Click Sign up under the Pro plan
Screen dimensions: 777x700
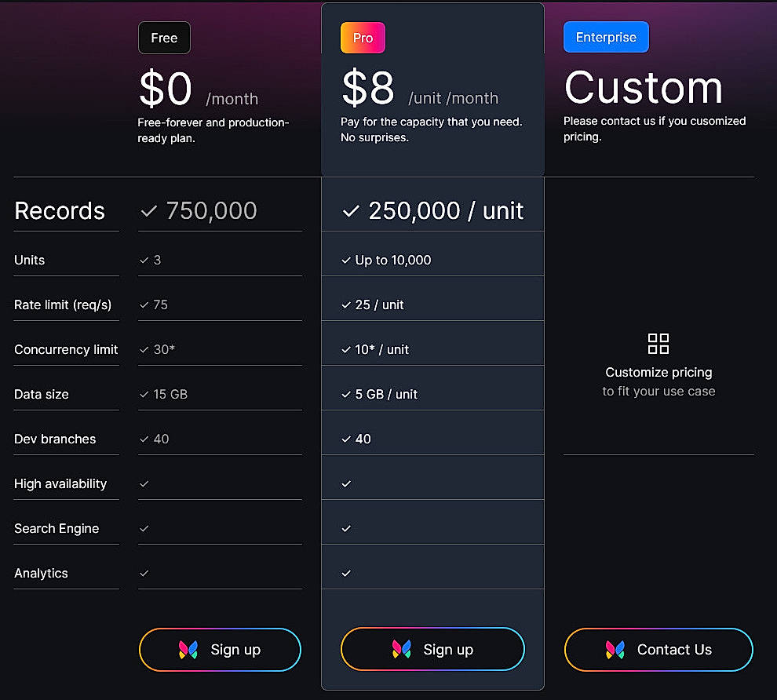(432, 649)
